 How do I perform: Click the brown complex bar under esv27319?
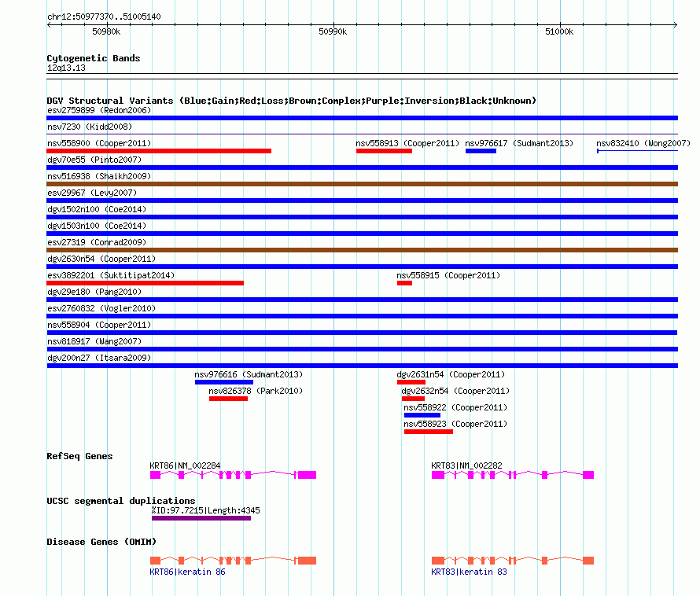(x=363, y=250)
